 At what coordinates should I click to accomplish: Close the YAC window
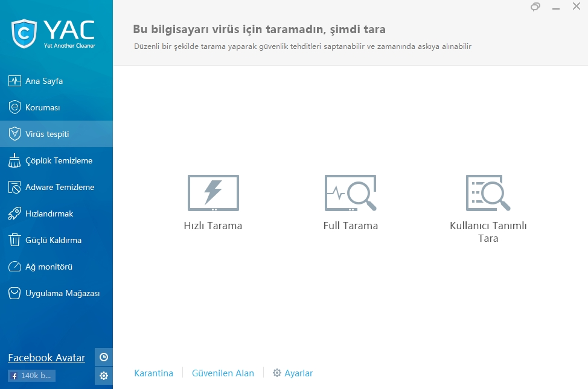(577, 6)
